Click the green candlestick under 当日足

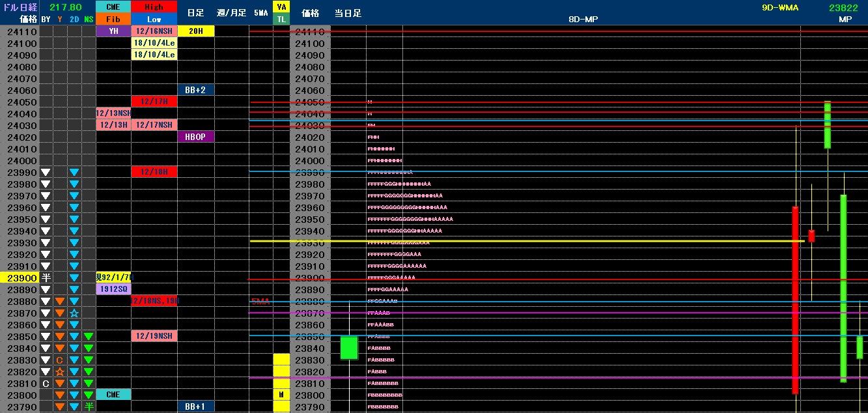(350, 347)
